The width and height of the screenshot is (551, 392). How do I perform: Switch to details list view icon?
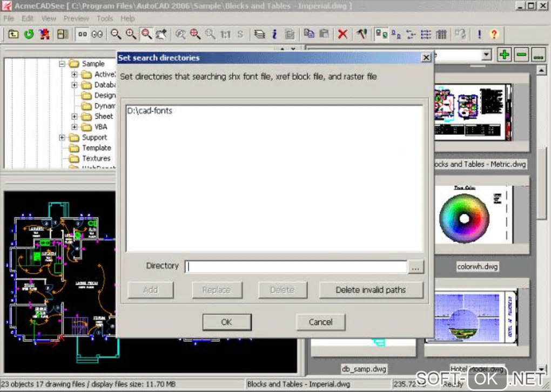point(426,34)
